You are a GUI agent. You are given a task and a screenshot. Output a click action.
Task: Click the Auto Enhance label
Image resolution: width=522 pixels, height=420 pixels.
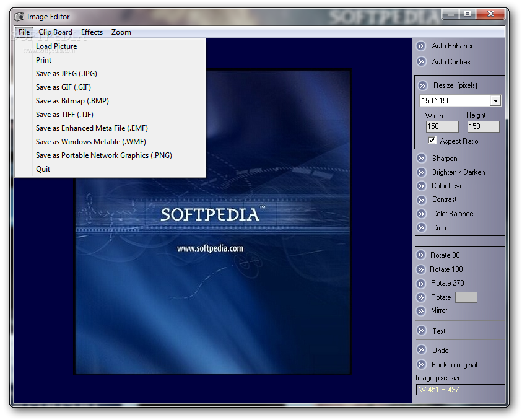pos(453,46)
